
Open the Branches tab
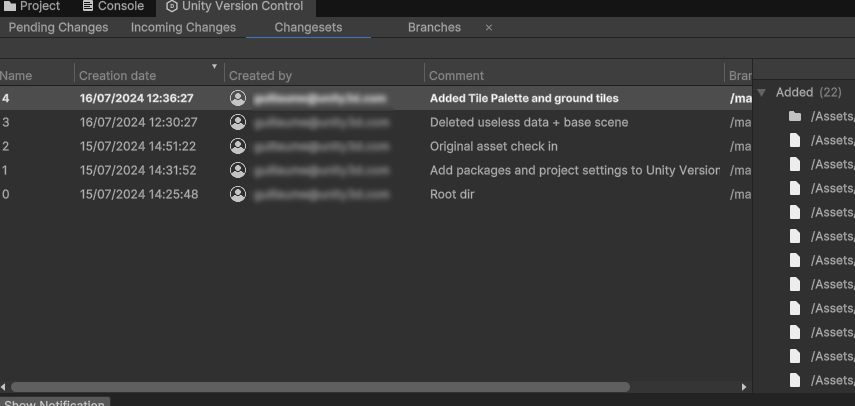[x=434, y=27]
